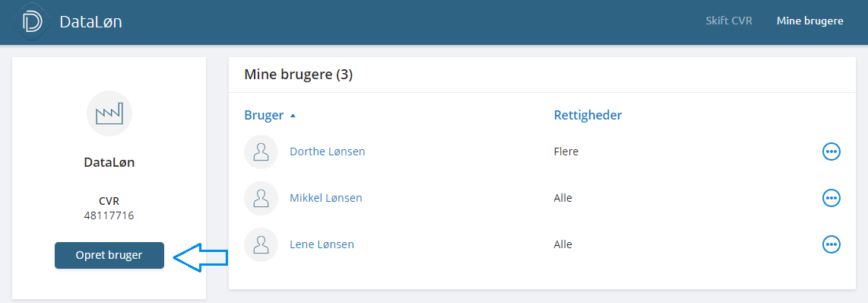Image resolution: width=868 pixels, height=303 pixels.
Task: Open options menu for Mikkel Lønsen
Action: click(831, 198)
